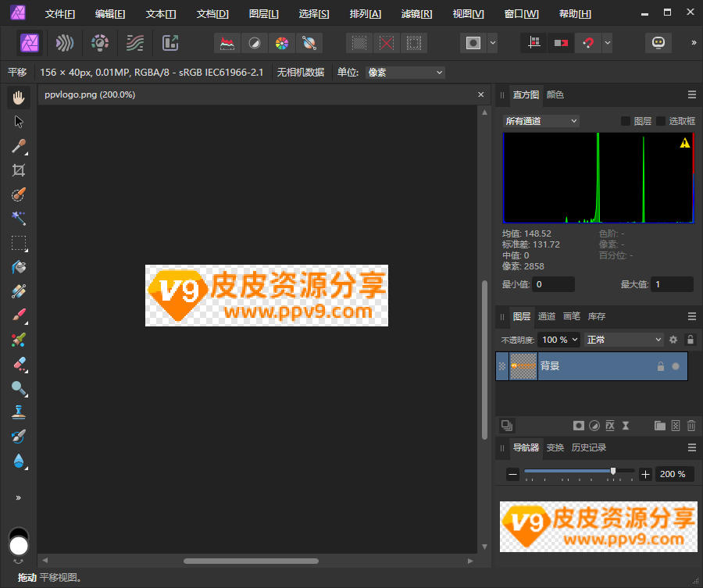Toggle the Quick Mask button

click(x=473, y=43)
